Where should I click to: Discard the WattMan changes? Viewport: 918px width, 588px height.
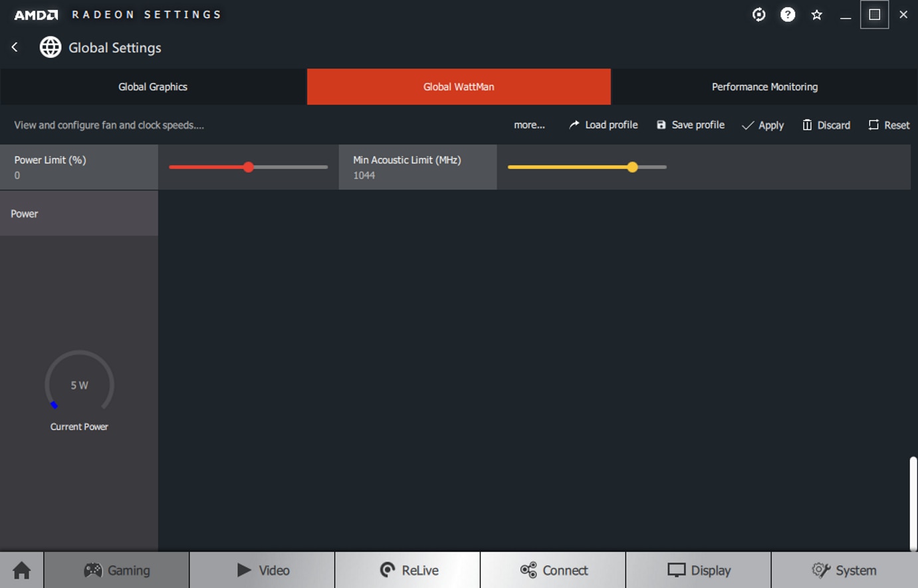point(826,125)
